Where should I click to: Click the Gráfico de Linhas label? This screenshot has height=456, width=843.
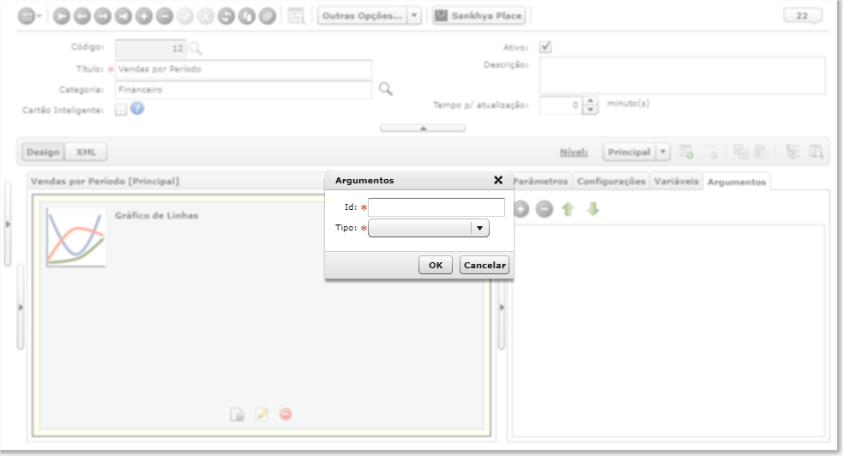(156, 216)
